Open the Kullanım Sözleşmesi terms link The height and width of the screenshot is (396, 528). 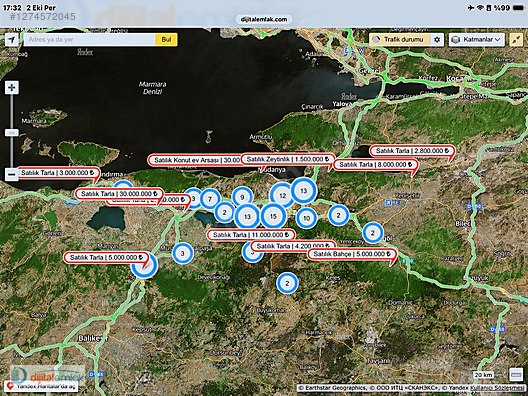(496, 388)
